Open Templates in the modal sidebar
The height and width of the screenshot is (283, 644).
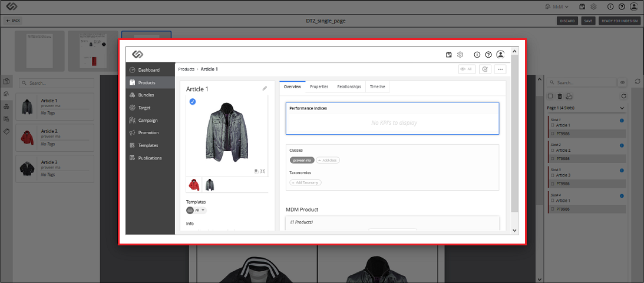pyautogui.click(x=150, y=145)
